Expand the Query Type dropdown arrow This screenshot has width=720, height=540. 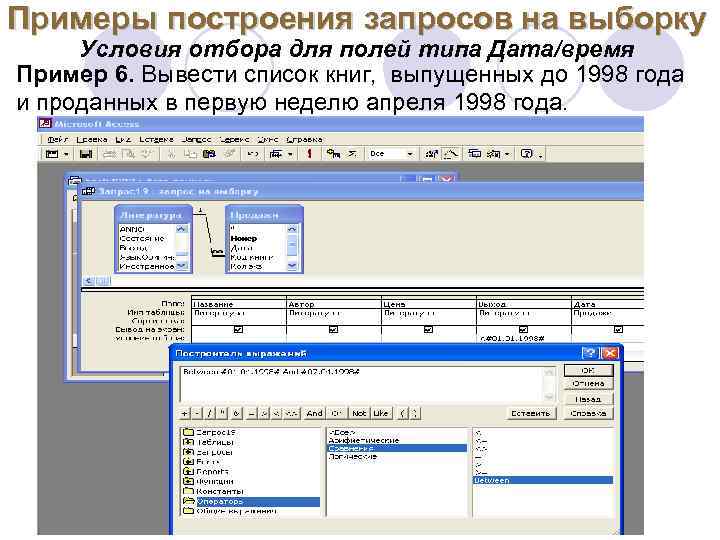(x=290, y=154)
